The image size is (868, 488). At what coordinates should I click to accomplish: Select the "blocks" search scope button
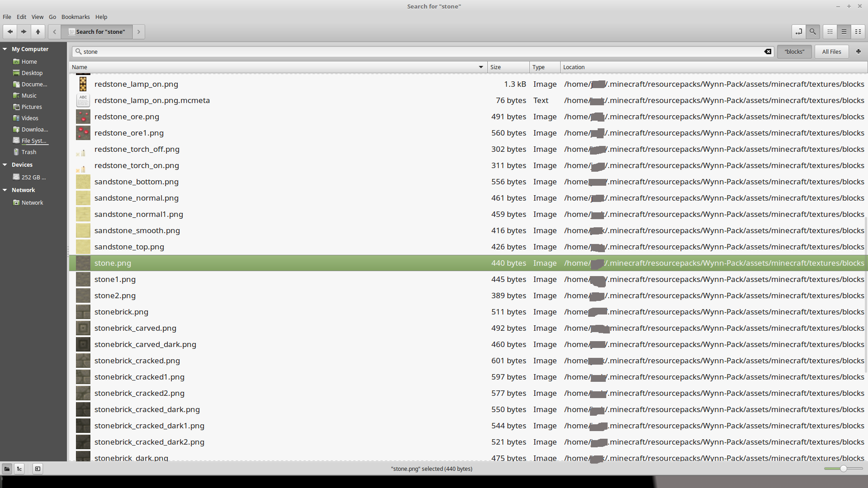click(x=794, y=52)
